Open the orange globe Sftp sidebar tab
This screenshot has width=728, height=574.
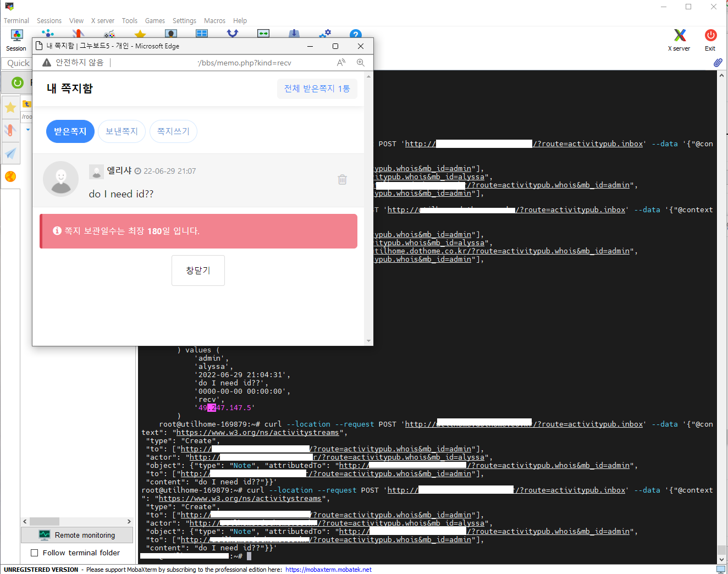(10, 176)
